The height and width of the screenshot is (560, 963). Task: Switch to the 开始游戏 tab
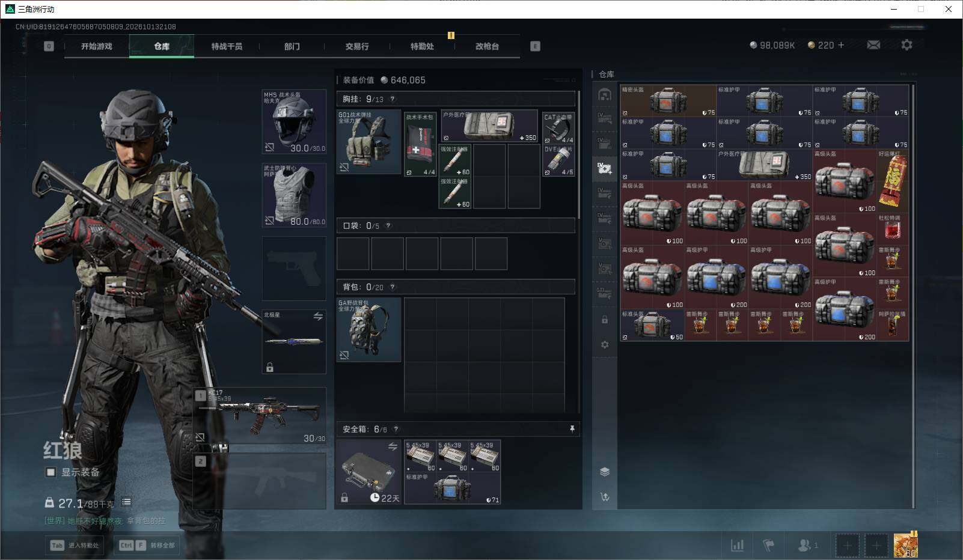coord(97,46)
